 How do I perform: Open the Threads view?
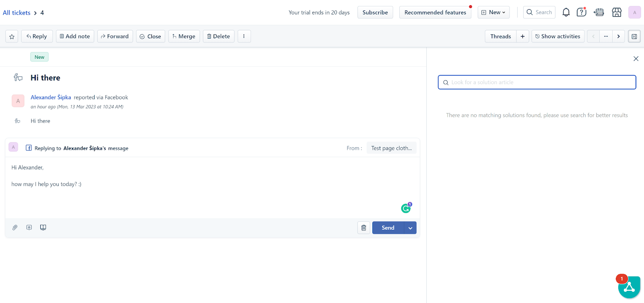point(500,36)
